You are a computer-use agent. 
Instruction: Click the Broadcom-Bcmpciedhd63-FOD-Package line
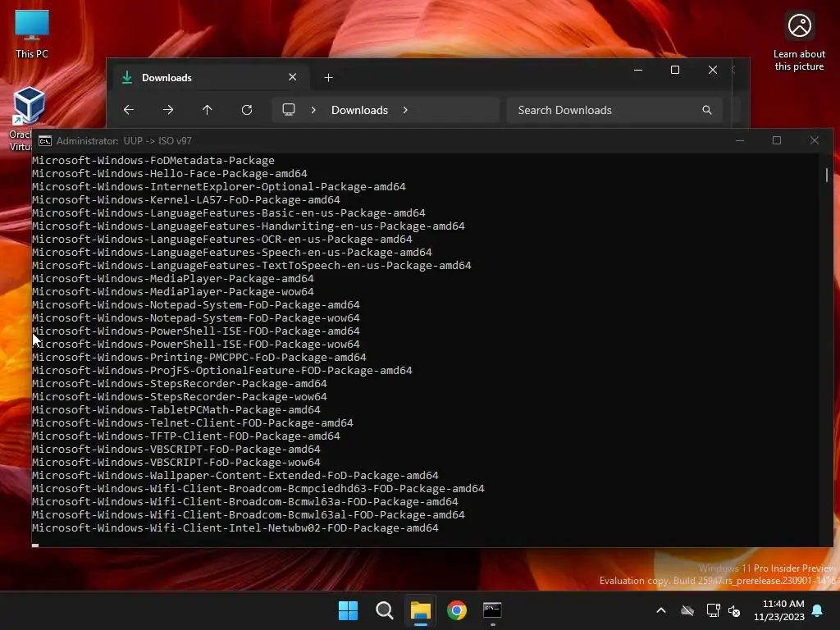click(x=258, y=489)
